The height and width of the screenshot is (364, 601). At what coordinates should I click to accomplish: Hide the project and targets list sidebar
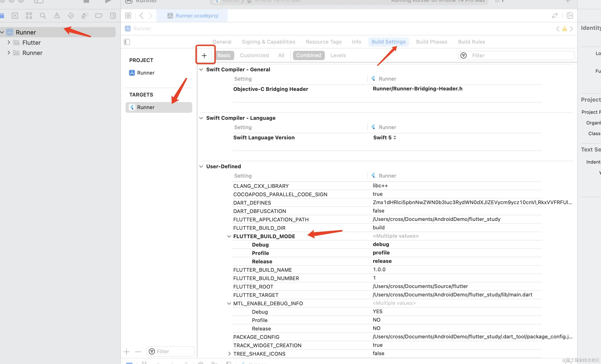click(x=127, y=42)
